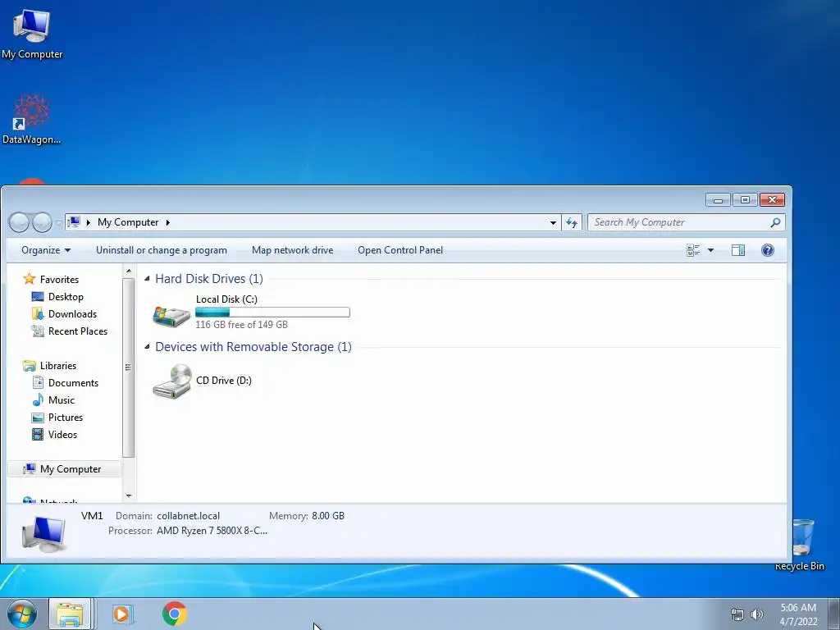Click the Local Disk C: capacity bar
This screenshot has height=630, width=840.
click(272, 313)
